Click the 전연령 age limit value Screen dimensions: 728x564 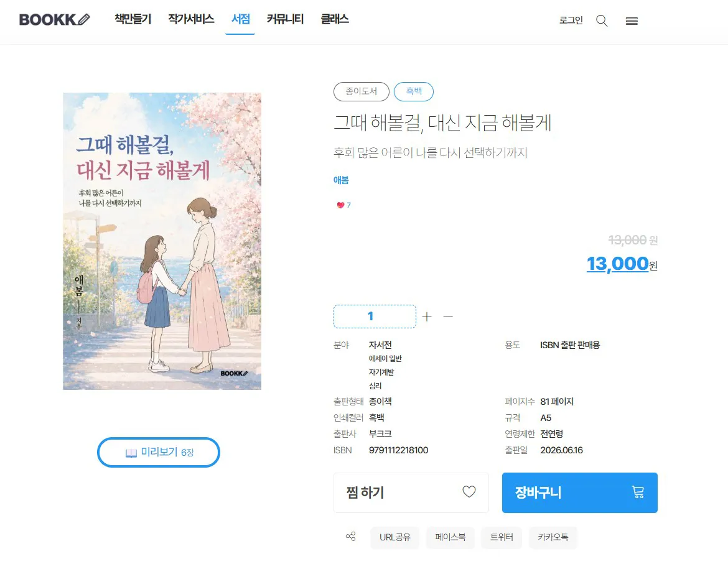point(551,434)
